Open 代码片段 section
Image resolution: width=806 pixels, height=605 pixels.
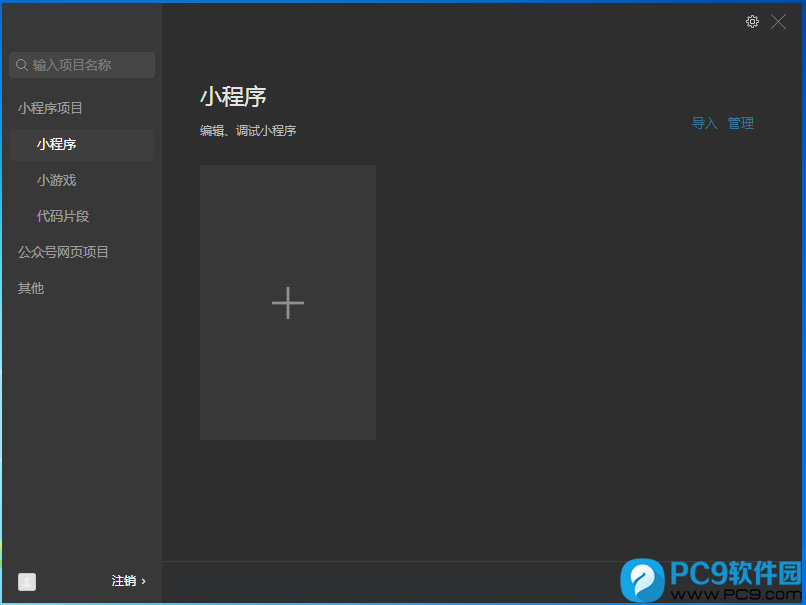pos(63,216)
